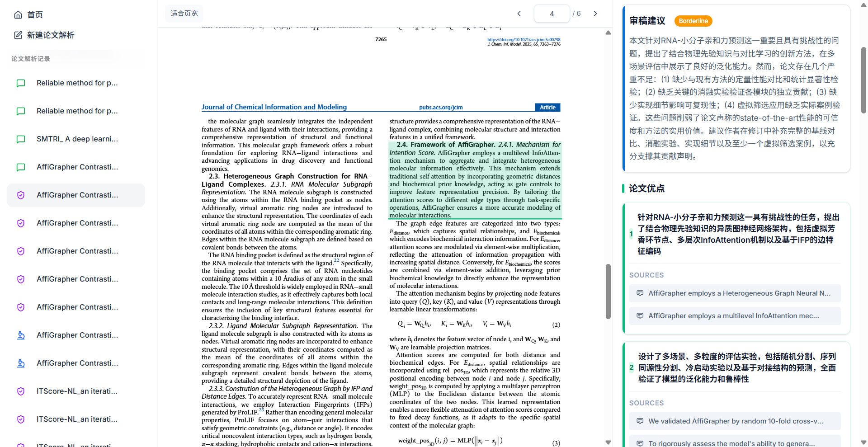Click the PDF viewer vertical scrollbar thumb
Screen dimensions: 868x447
[608, 292]
